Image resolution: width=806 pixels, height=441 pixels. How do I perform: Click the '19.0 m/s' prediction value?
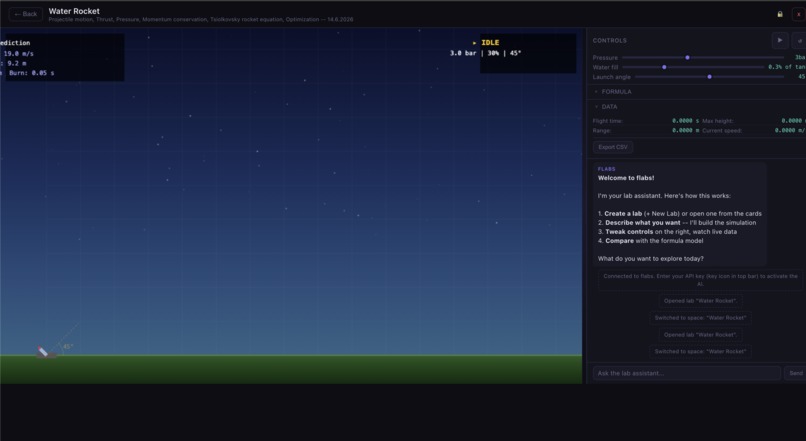click(19, 53)
